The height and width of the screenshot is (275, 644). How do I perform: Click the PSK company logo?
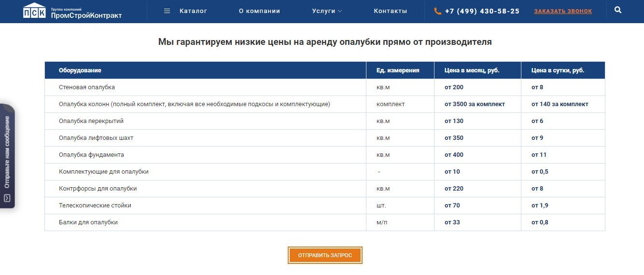click(34, 11)
